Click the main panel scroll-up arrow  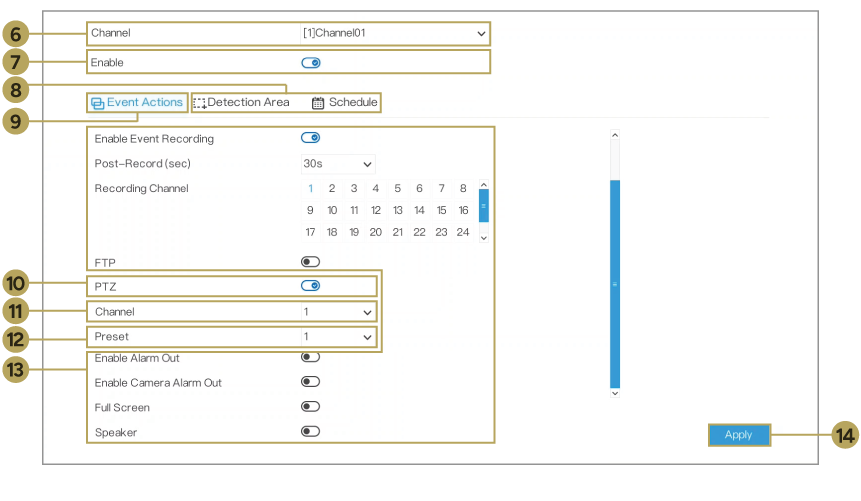615,135
